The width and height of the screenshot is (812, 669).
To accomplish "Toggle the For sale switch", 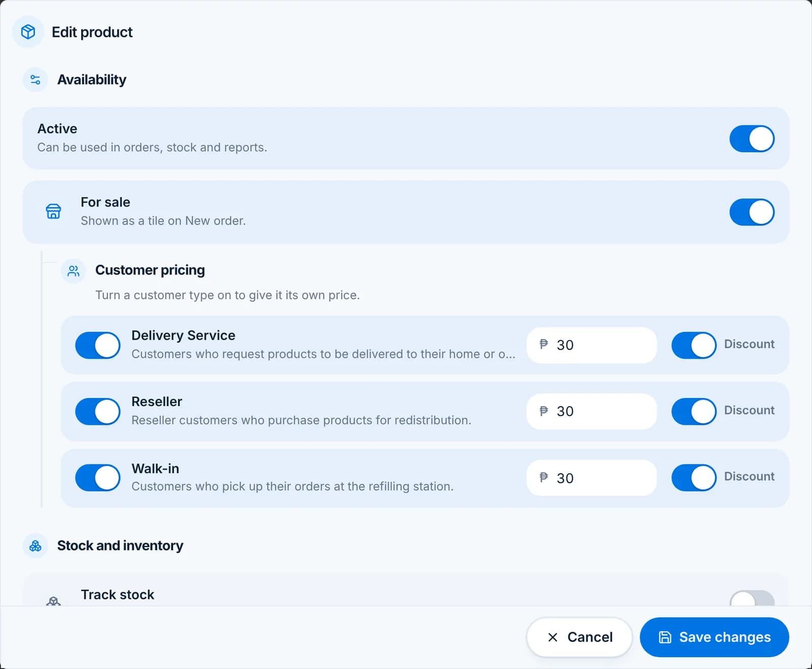I will pyautogui.click(x=752, y=212).
